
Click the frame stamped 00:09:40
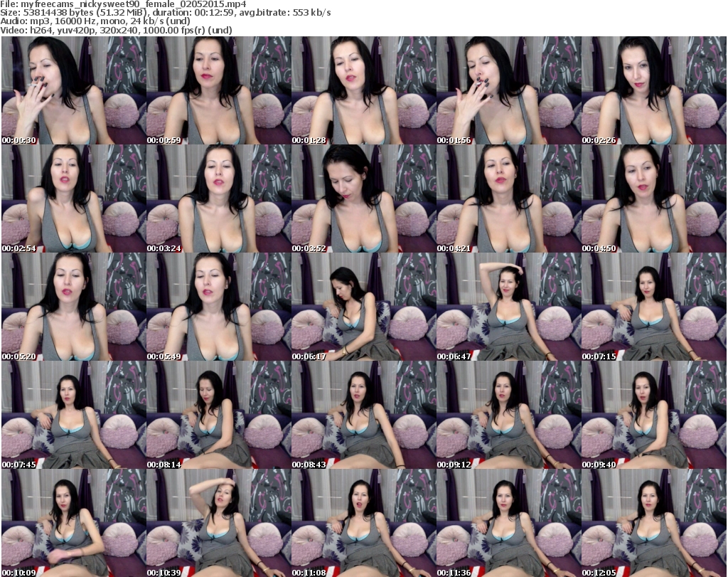tap(654, 415)
